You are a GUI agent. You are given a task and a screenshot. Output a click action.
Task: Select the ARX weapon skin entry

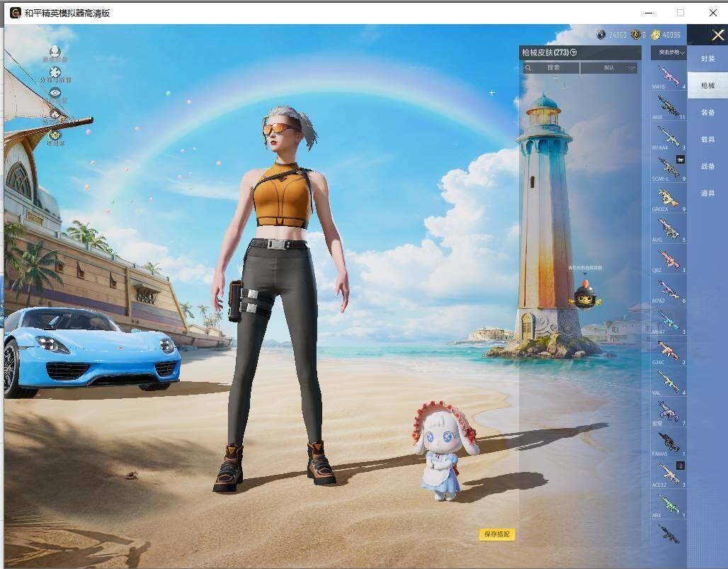pos(669,505)
